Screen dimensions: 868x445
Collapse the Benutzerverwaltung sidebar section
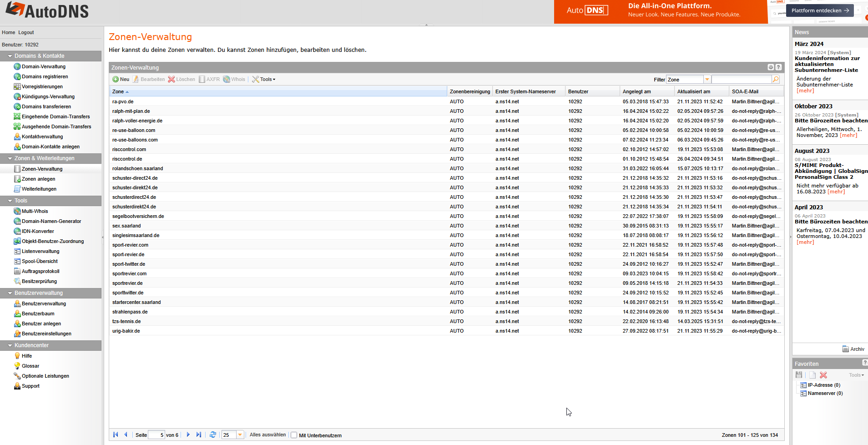click(10, 293)
